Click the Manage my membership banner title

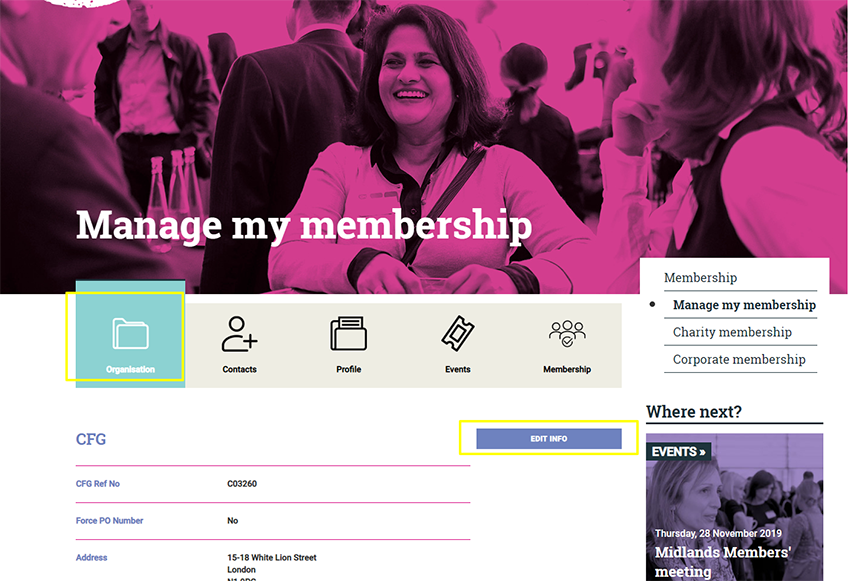(x=304, y=225)
